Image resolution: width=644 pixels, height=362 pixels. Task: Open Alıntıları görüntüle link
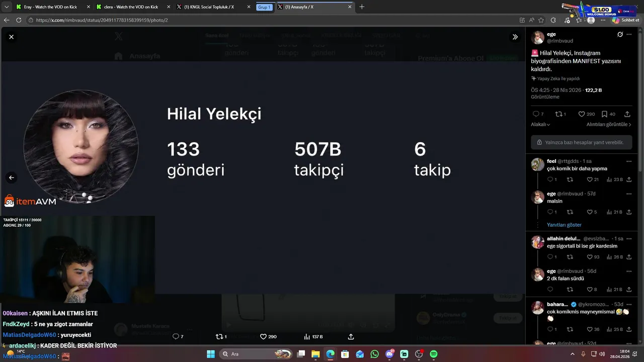(609, 124)
